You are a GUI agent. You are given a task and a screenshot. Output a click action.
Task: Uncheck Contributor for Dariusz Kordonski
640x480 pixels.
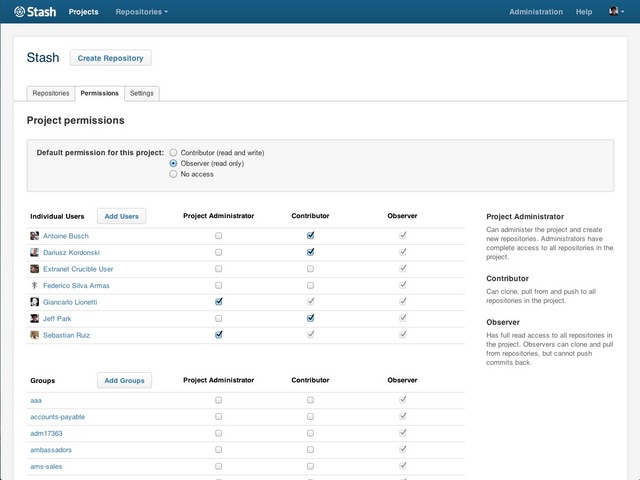(311, 252)
